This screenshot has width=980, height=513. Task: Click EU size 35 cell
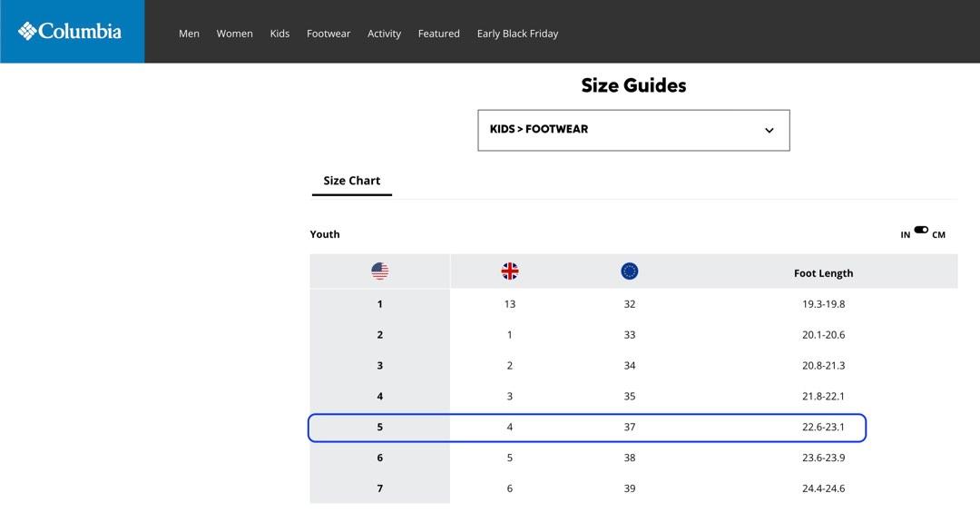[x=630, y=396]
